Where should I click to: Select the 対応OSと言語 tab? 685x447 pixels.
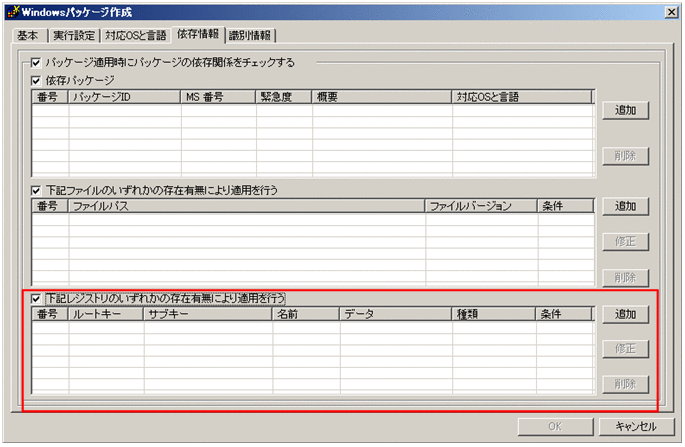tap(136, 36)
